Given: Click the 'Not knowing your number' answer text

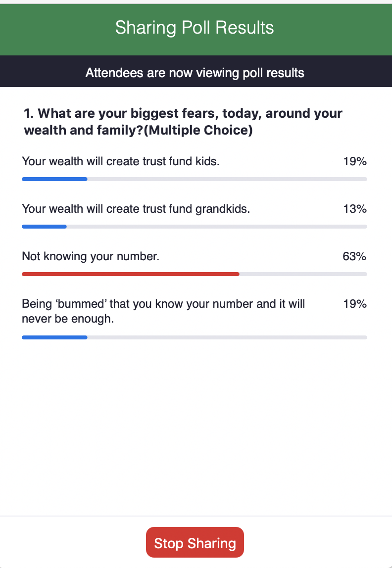Looking at the screenshot, I should pyautogui.click(x=91, y=256).
